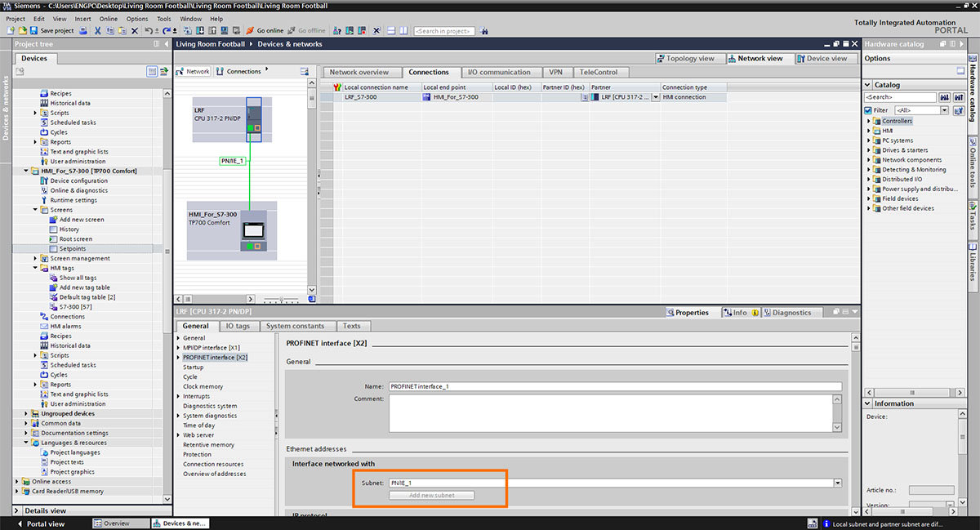
Task: Click the Network mode icon in network view
Action: tap(181, 71)
